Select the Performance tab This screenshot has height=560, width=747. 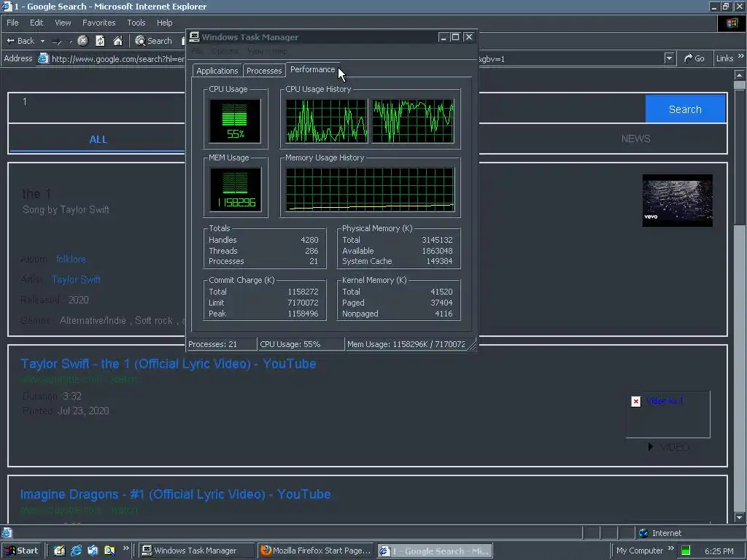point(312,69)
